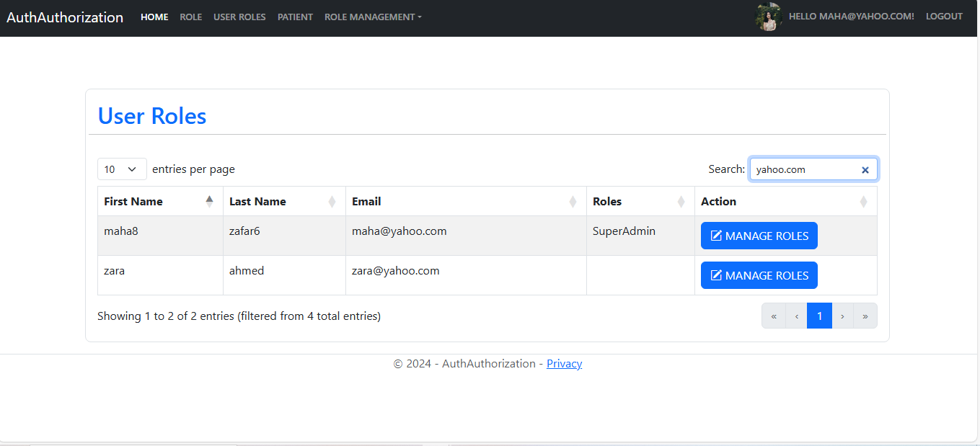Open the Role nav item

(x=191, y=17)
